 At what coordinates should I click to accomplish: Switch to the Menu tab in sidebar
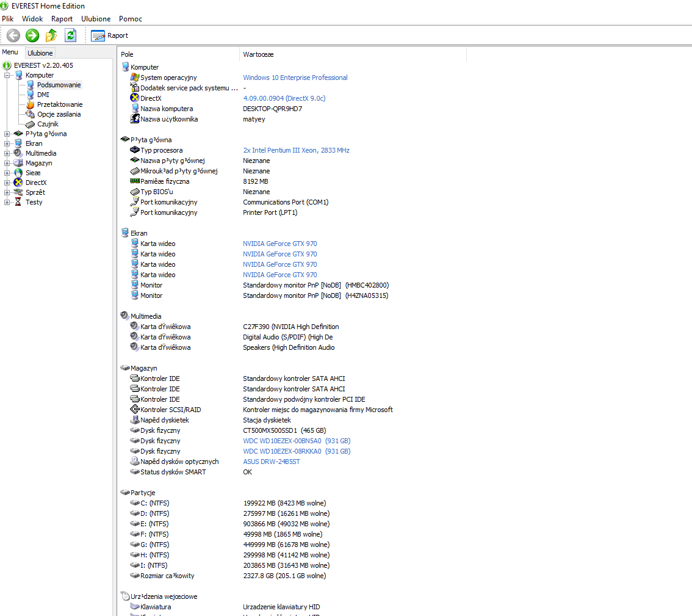10,52
